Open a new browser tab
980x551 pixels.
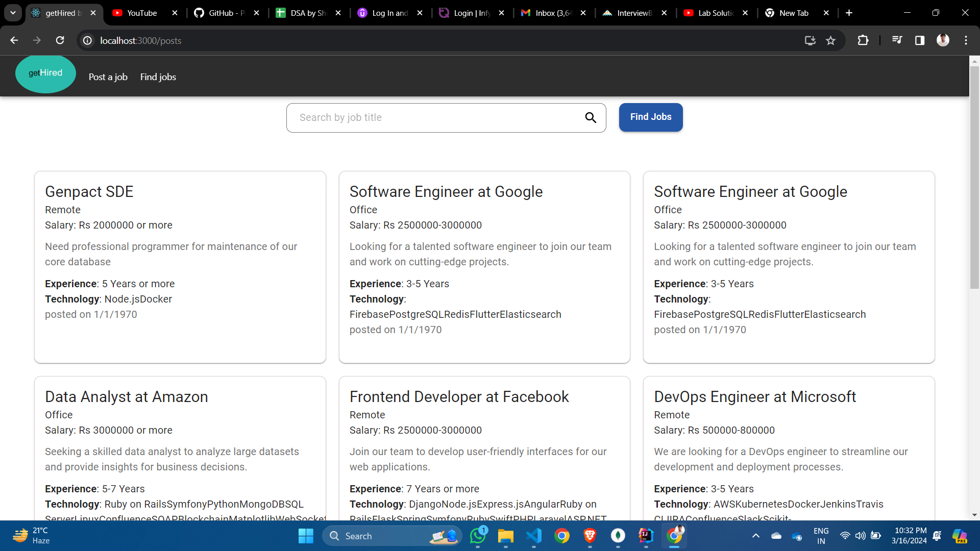849,13
